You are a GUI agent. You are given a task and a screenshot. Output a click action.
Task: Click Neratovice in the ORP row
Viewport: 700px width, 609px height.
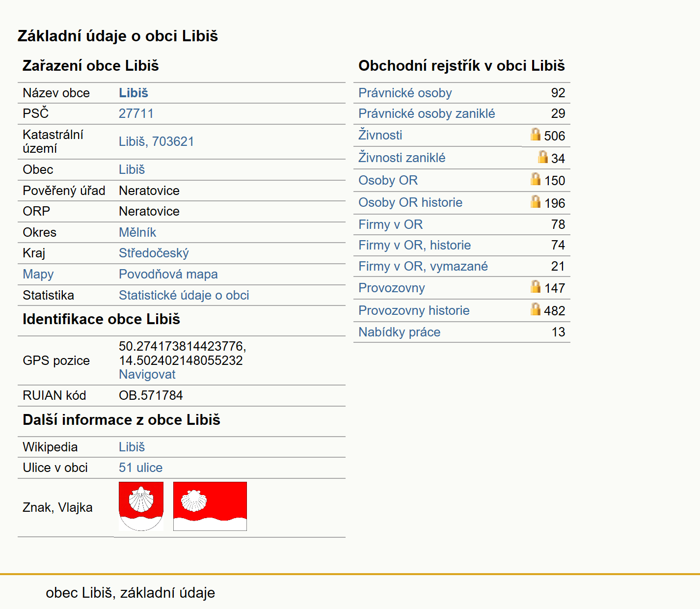click(149, 211)
